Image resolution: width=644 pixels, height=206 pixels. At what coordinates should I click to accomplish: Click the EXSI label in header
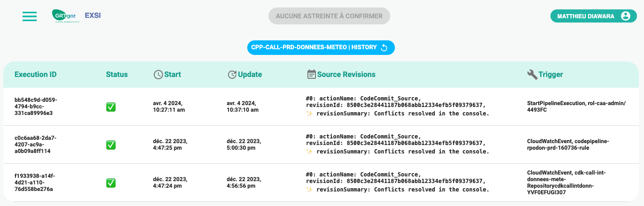click(x=93, y=15)
